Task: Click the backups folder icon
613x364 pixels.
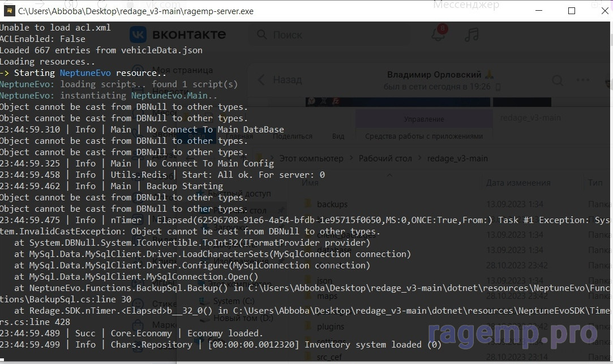Action: [x=308, y=204]
